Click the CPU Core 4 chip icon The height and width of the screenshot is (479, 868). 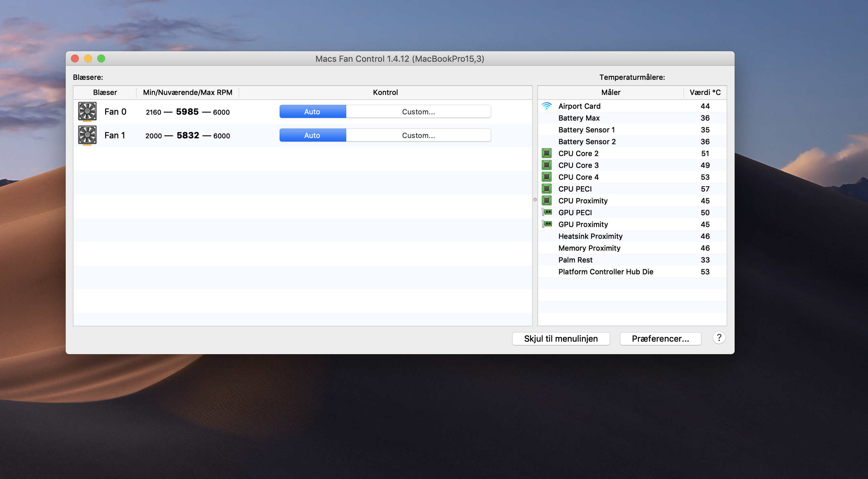coord(546,177)
